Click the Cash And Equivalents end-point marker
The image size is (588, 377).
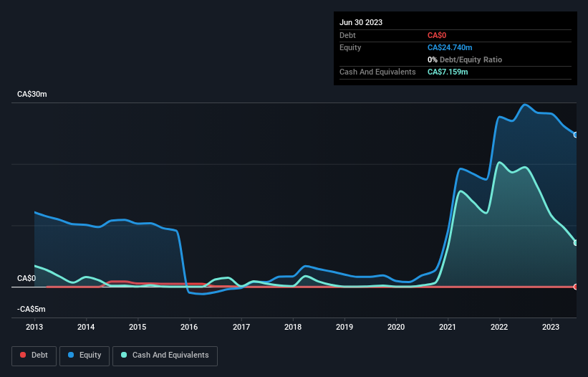coord(576,243)
